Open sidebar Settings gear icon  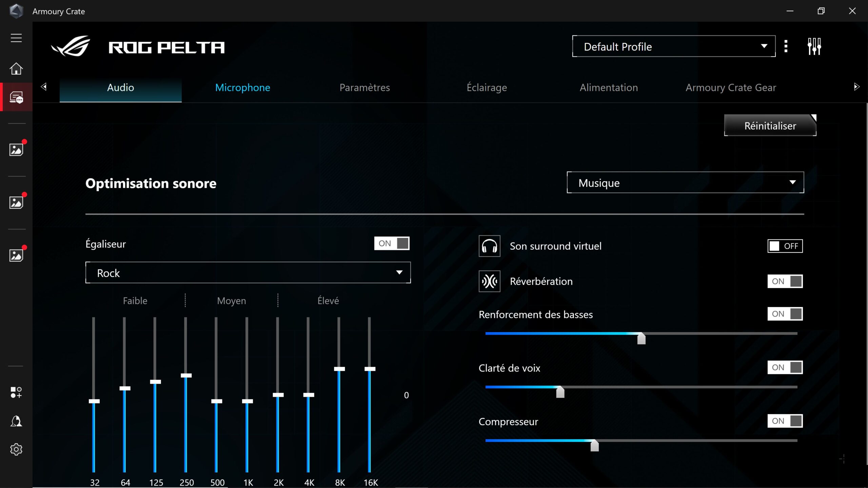pyautogui.click(x=16, y=449)
